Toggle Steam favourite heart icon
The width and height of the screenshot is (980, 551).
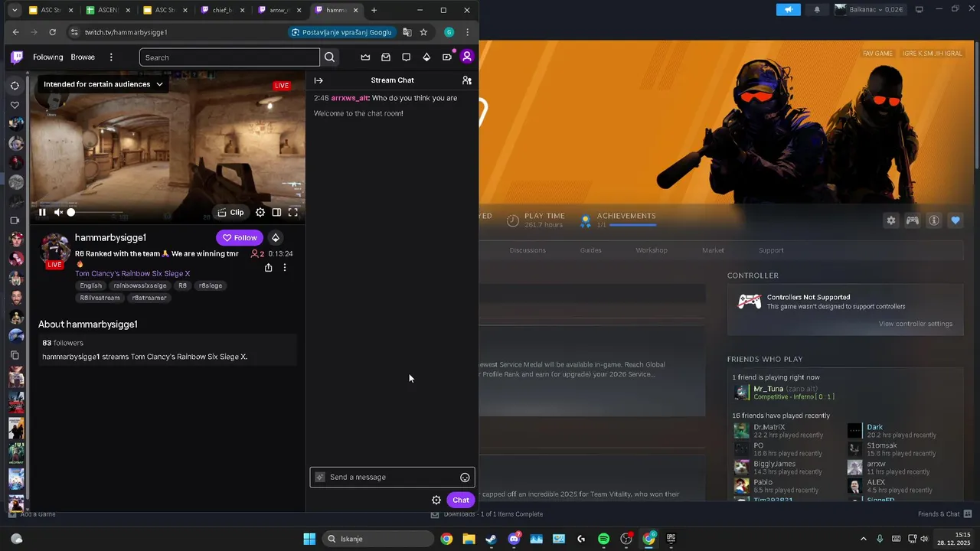(x=955, y=220)
